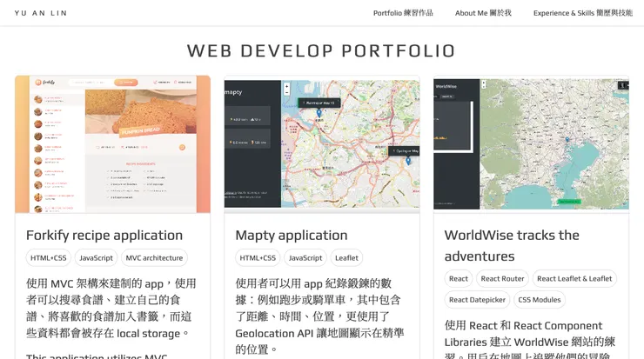Click the Forkify recipe application title
The image size is (644, 359).
(x=104, y=235)
